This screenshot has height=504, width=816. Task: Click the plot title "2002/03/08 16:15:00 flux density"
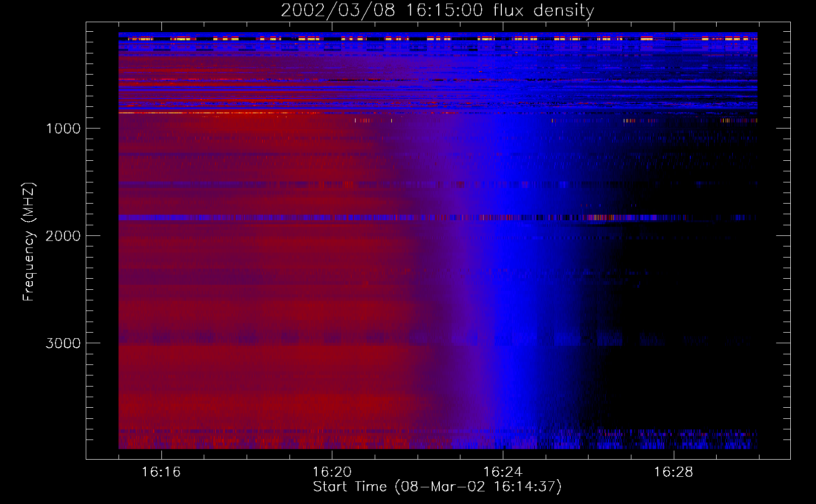pos(437,10)
